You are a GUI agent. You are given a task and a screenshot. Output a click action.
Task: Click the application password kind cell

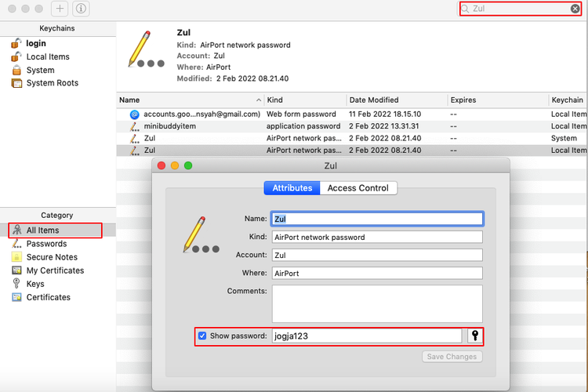(303, 126)
